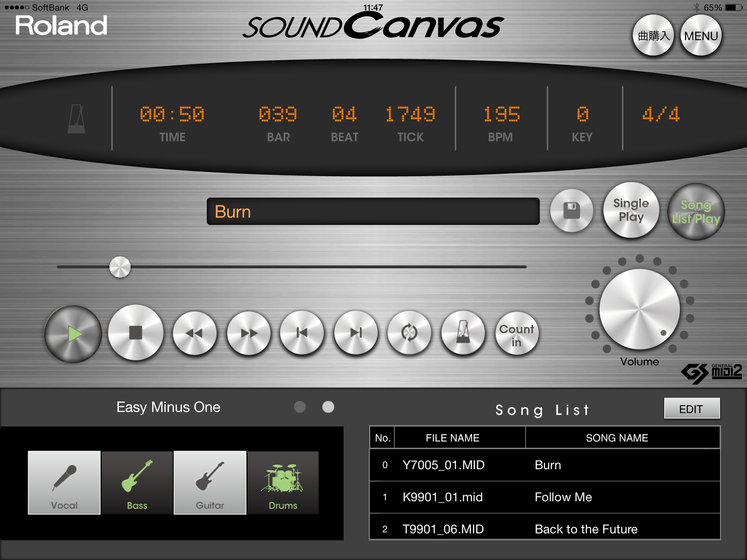Screen dimensions: 747x560
Task: Save with the floppy disk button
Action: (572, 210)
